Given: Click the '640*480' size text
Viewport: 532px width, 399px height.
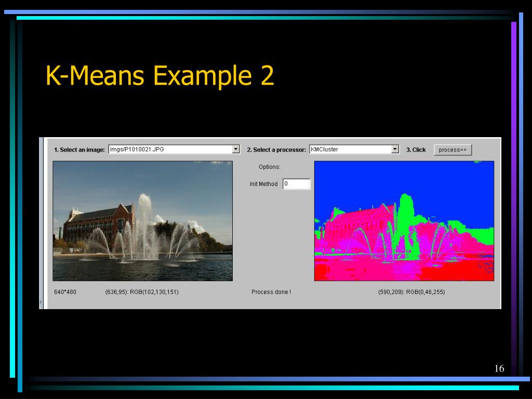Looking at the screenshot, I should click(x=65, y=292).
